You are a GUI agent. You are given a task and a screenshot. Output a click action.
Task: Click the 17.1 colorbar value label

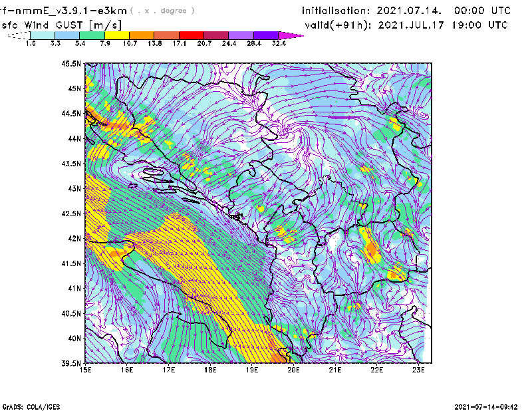(x=180, y=43)
